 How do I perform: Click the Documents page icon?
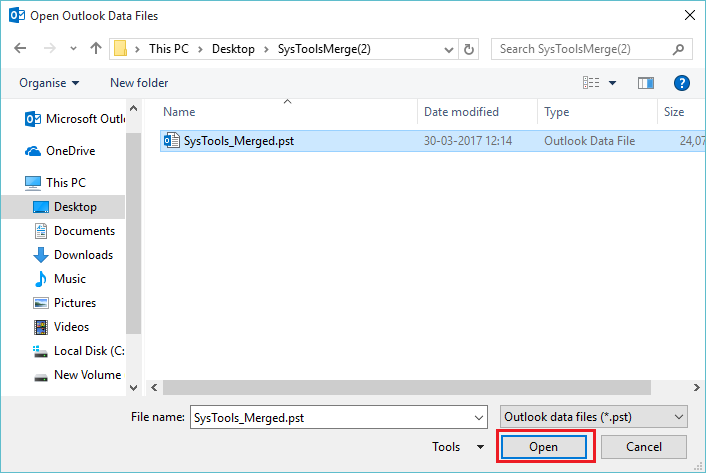[x=41, y=231]
